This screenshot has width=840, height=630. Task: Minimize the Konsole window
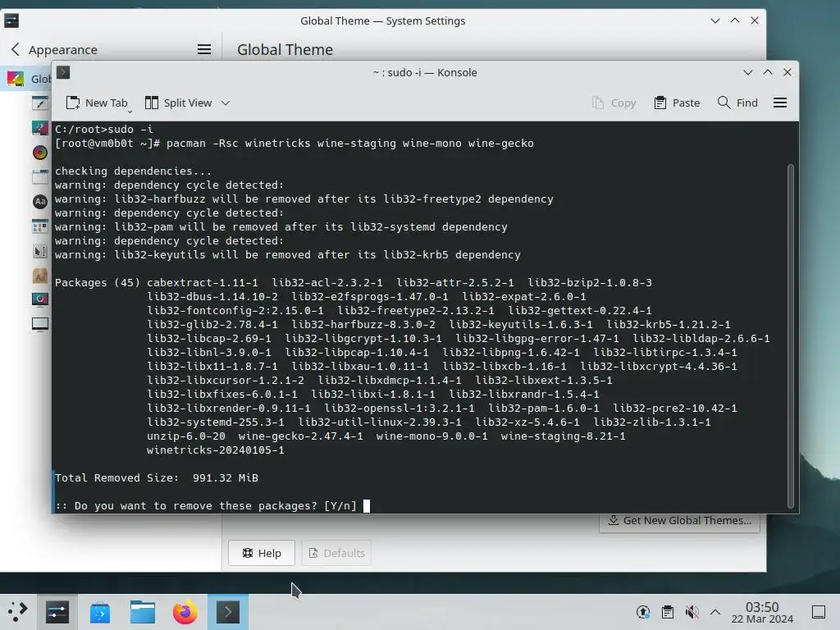coord(748,72)
